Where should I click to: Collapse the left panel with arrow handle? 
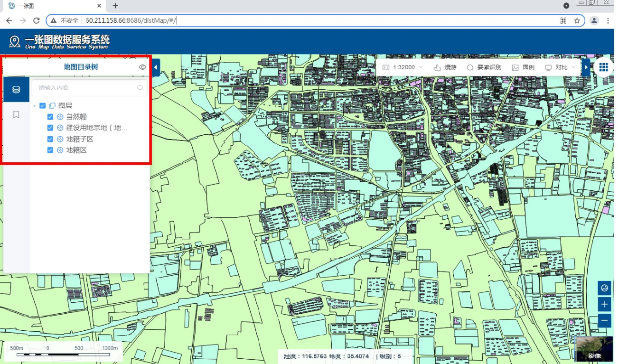point(156,67)
